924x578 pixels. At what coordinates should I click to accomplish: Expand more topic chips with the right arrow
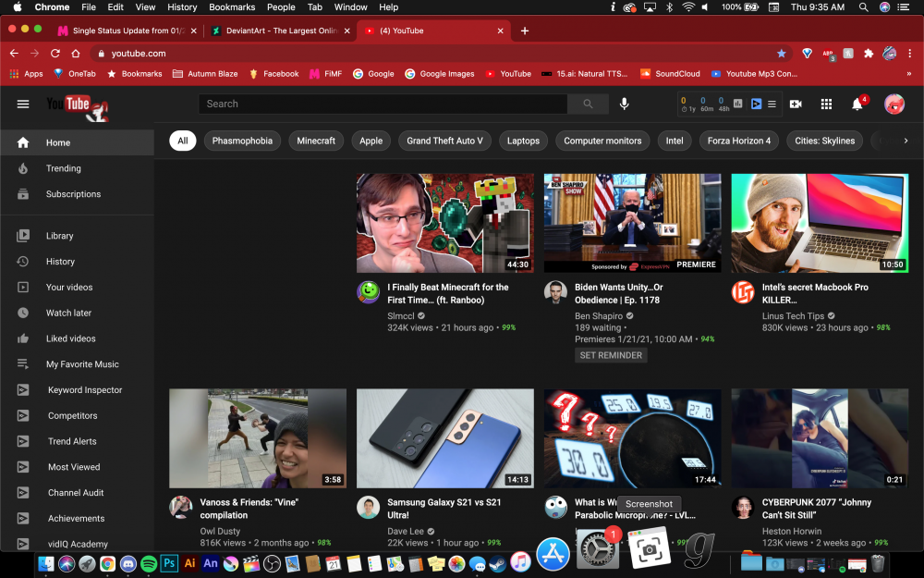click(905, 141)
